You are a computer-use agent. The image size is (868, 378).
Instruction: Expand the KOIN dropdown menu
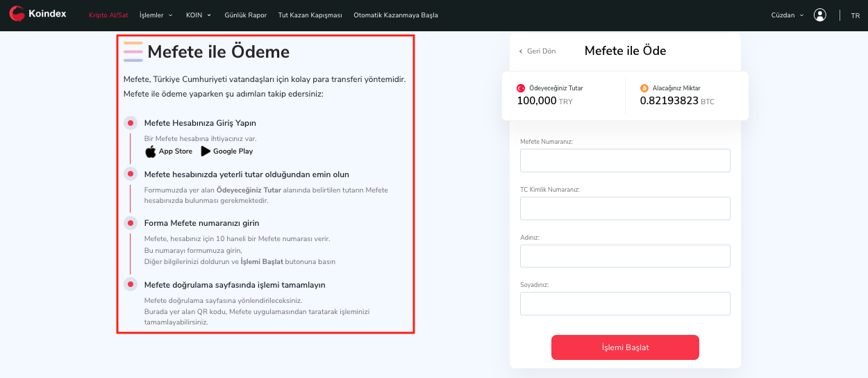[199, 15]
